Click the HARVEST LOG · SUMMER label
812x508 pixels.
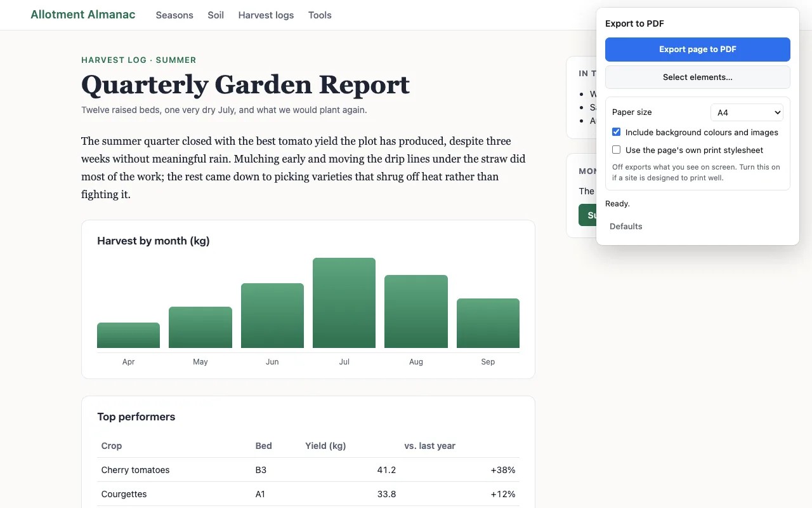click(x=139, y=60)
